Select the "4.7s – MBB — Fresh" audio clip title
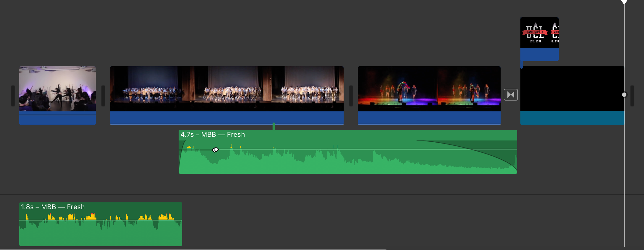Screen dimensions: 644x250 213,135
